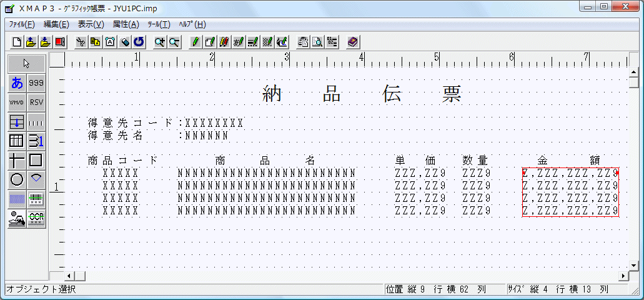Viewport: 644px width, 300px height.
Task: Click the オブジェクト選択 status text
Action: click(41, 289)
